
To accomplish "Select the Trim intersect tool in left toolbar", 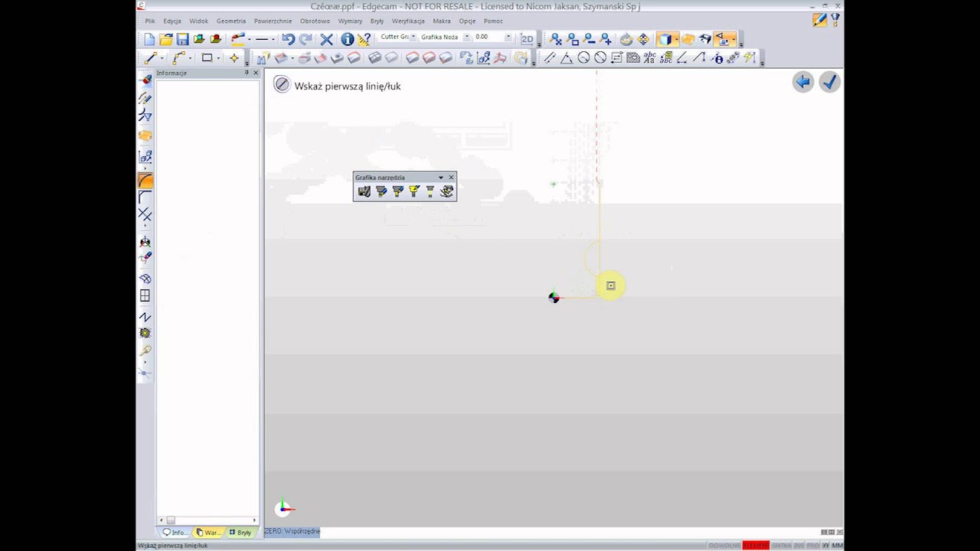I will pos(145,215).
